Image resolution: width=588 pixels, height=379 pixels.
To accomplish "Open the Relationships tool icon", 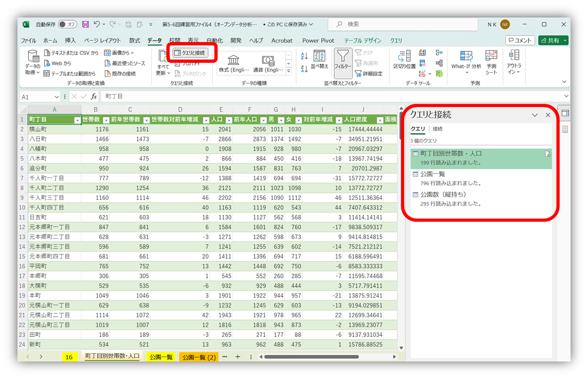I will [439, 63].
